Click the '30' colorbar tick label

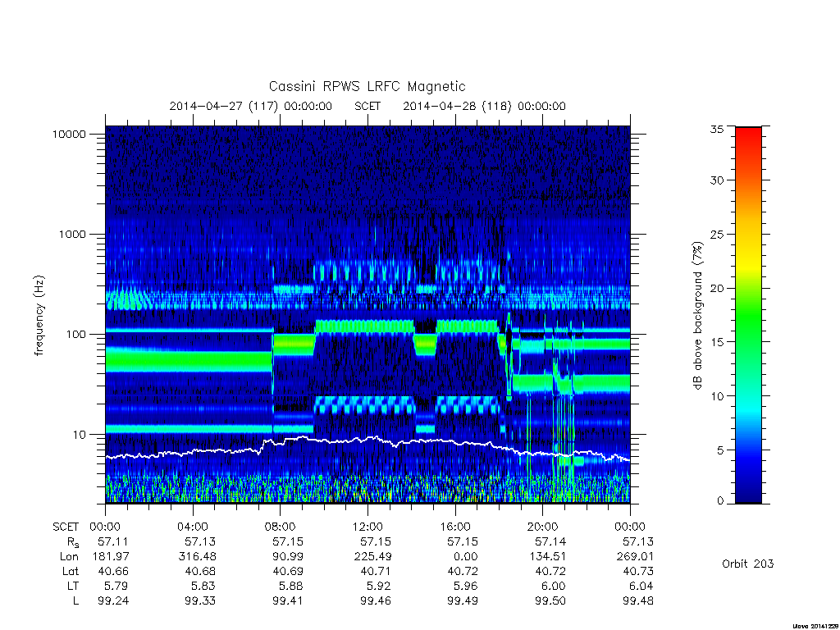717,180
